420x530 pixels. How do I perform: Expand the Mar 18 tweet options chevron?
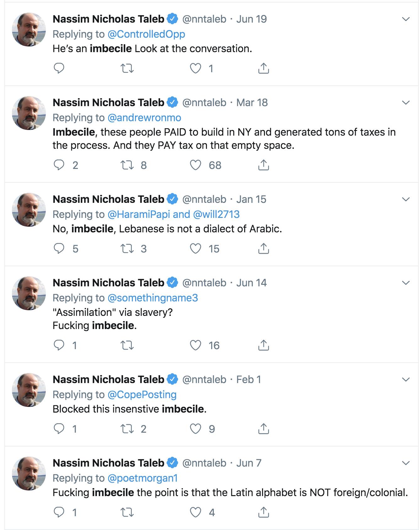[x=406, y=103]
